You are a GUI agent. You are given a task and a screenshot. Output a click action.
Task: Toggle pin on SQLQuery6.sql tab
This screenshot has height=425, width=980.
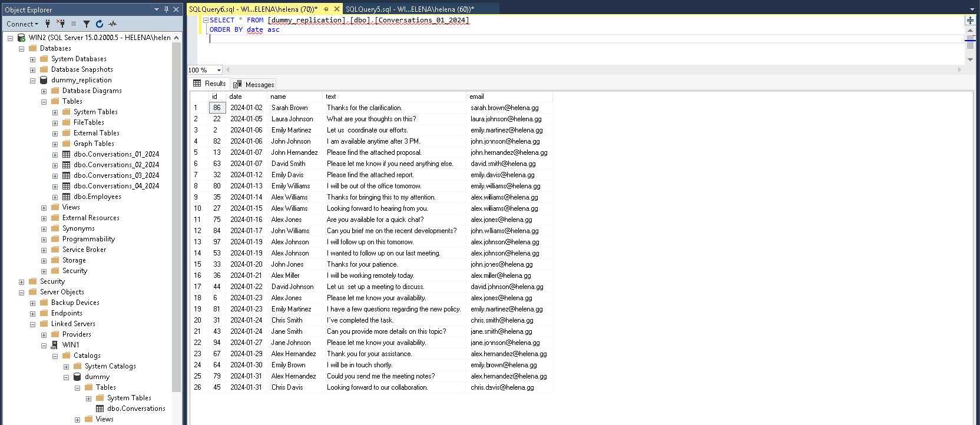tap(326, 9)
